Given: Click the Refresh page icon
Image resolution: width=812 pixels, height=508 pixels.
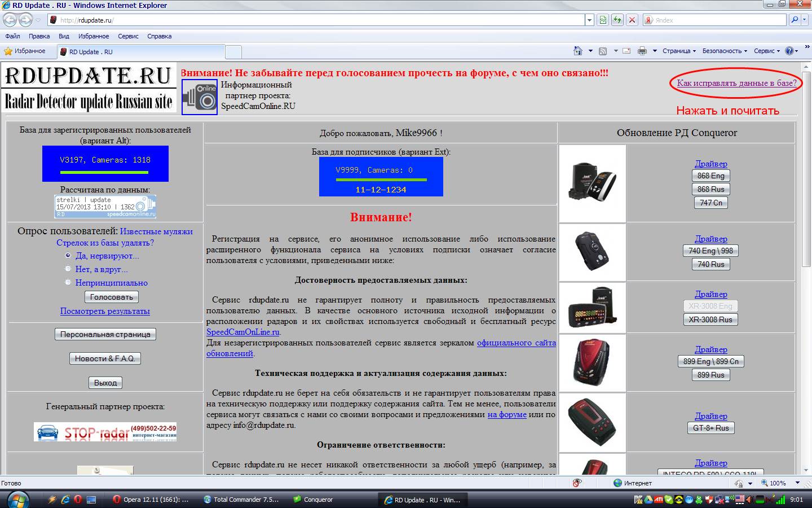Looking at the screenshot, I should point(617,20).
